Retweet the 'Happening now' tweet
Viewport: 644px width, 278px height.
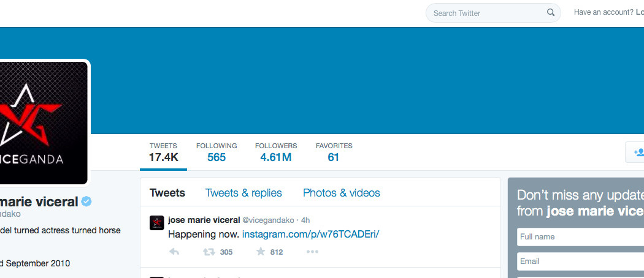[209, 252]
